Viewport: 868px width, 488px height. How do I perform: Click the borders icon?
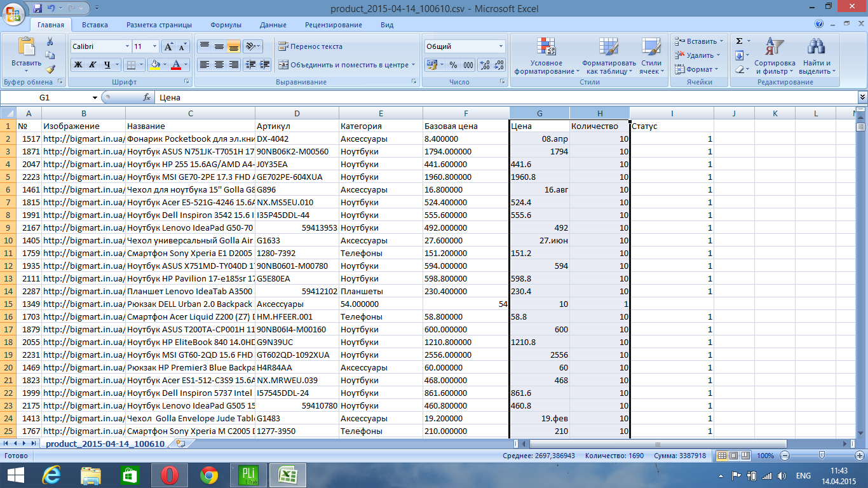[130, 65]
